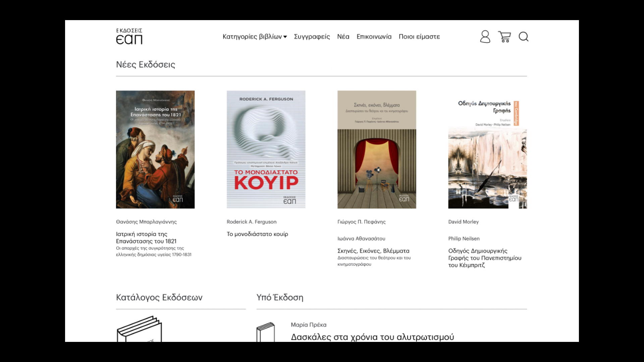This screenshot has width=644, height=362.
Task: Go home via the Εκδόσεις ΕΑΠ logo
Action: tap(129, 36)
